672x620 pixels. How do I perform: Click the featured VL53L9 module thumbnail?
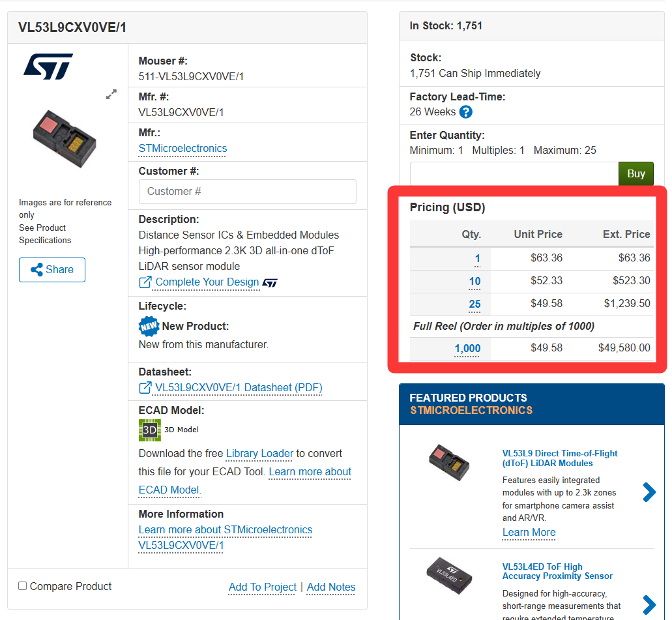click(x=449, y=463)
